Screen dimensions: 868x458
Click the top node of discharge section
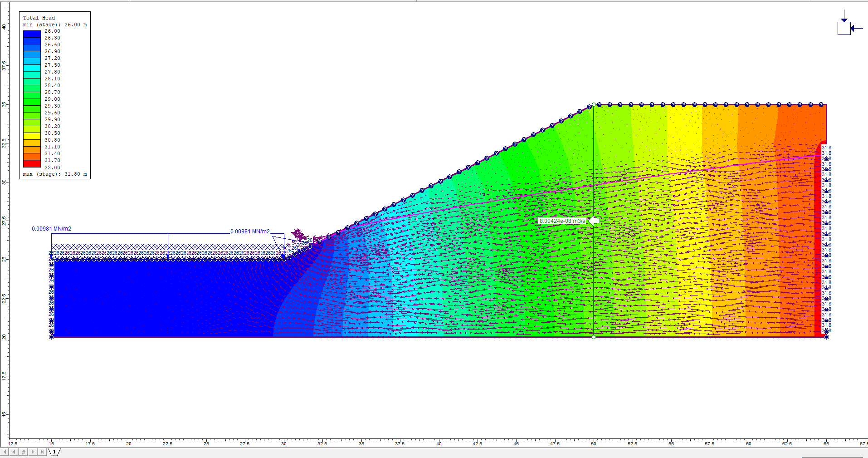(594, 105)
